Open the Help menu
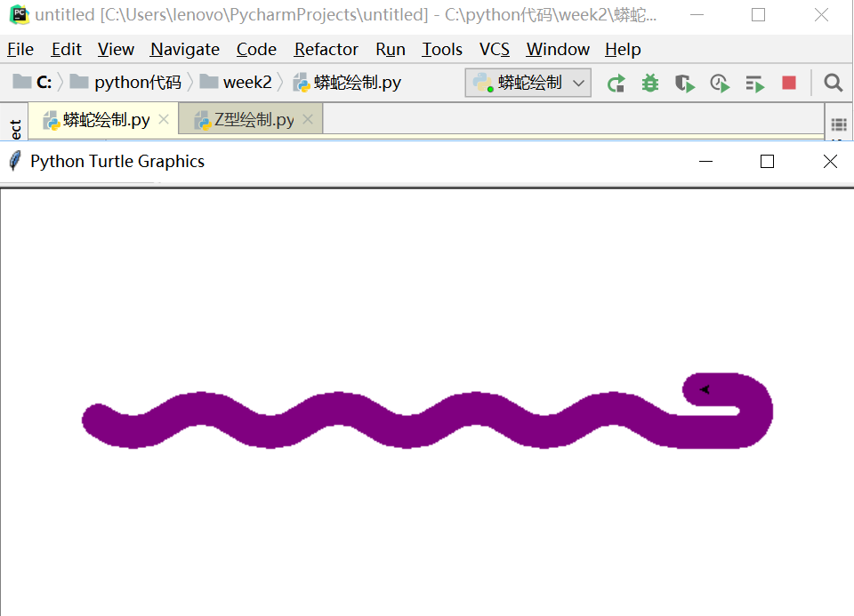854x616 pixels. coord(623,50)
